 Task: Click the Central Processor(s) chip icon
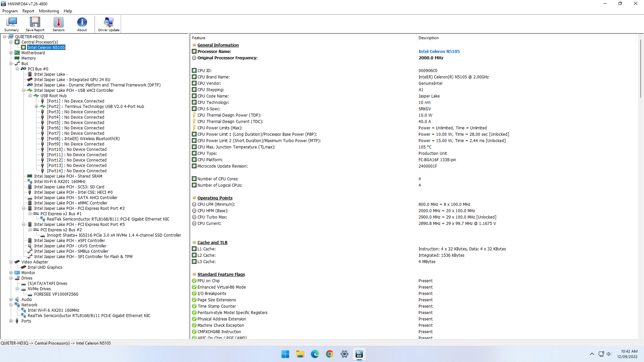pos(17,42)
